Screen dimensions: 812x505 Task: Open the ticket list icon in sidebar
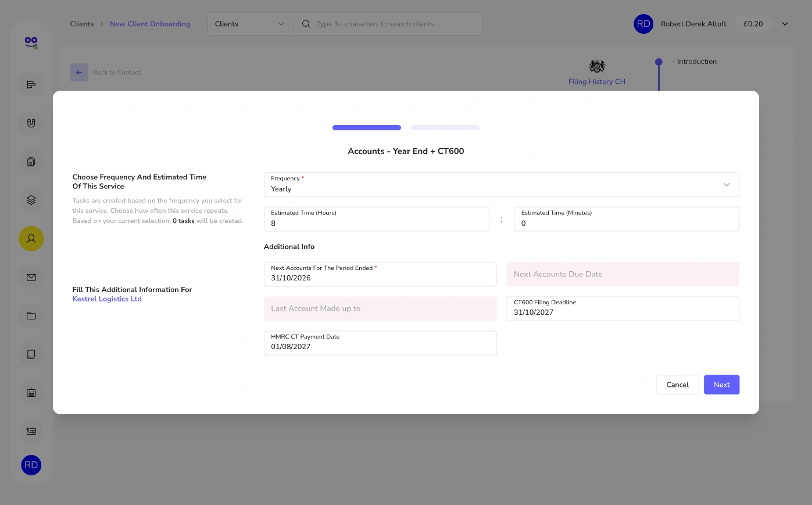click(x=31, y=431)
